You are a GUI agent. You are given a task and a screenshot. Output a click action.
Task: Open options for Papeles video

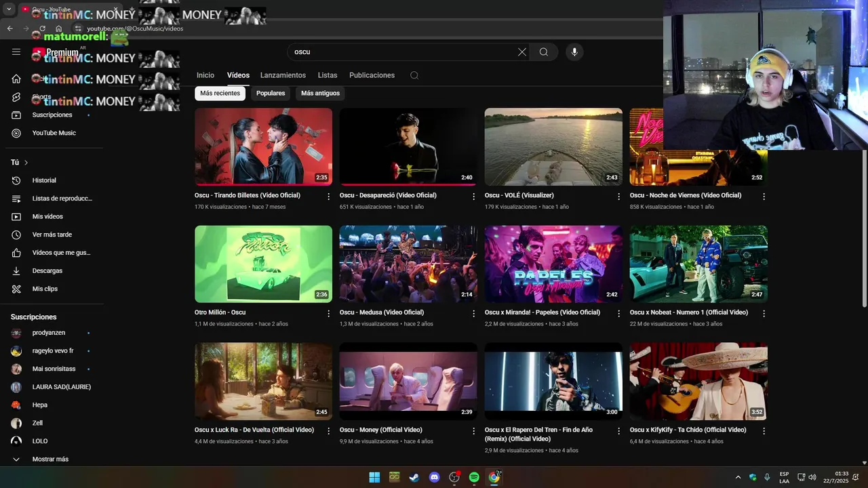point(618,314)
